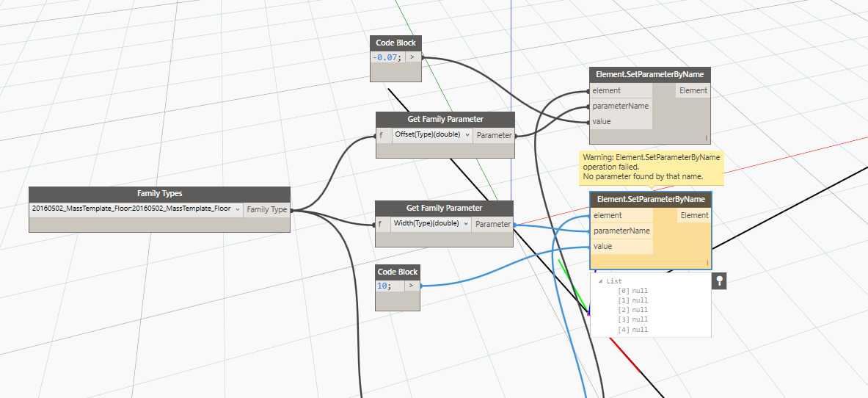This screenshot has height=398, width=868.
Task: Select the Offset Get Family Parameter node header
Action: tap(445, 119)
